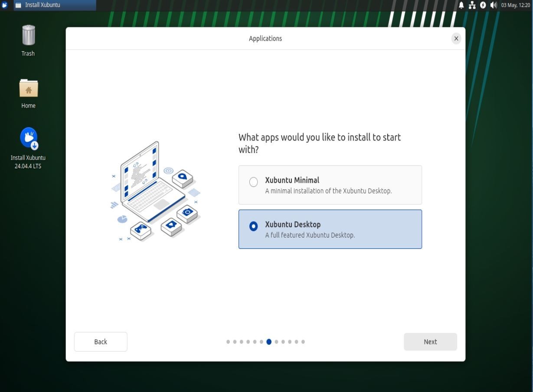Select the Install Xubuntu taskbar window button

(55, 5)
